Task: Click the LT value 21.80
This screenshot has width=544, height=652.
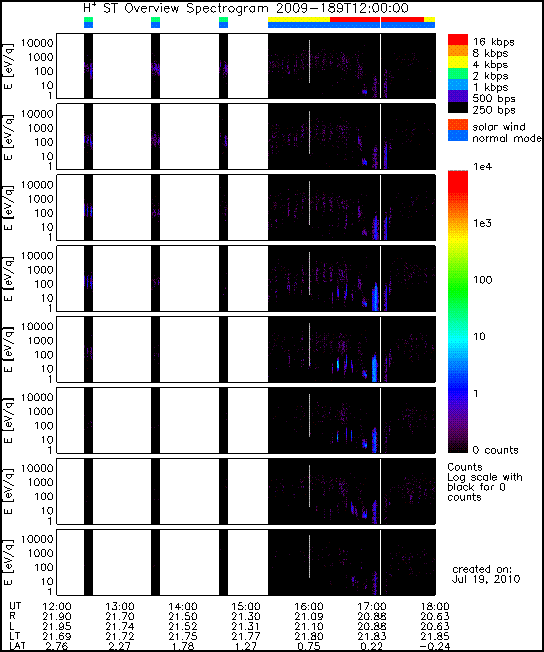Action: point(309,636)
